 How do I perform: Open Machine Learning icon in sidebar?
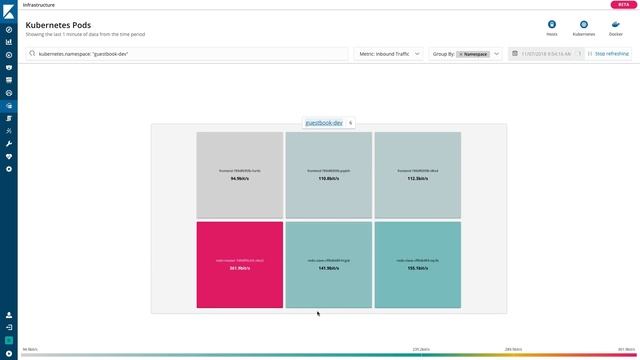[9, 93]
